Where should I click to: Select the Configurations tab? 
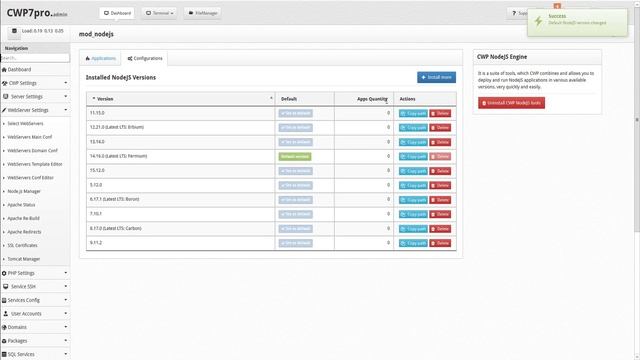pyautogui.click(x=145, y=58)
